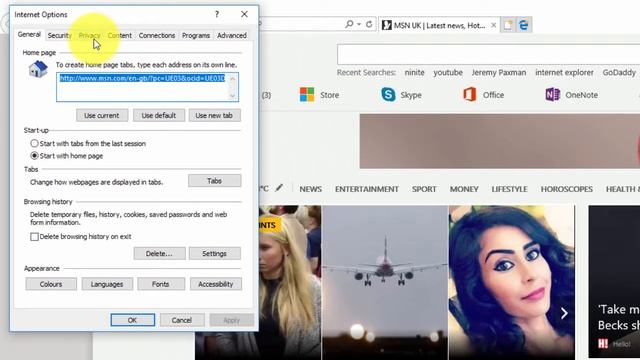Click recent search 'Jeremy Paxman'
The image size is (640, 360).
499,73
